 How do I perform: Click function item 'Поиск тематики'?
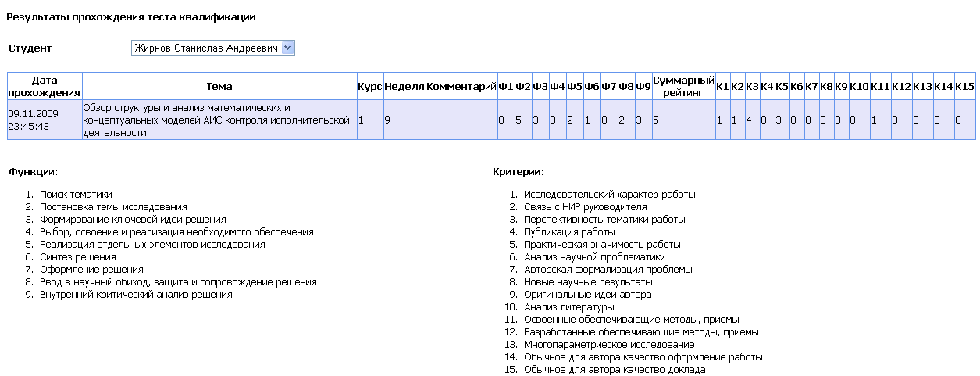click(x=76, y=195)
